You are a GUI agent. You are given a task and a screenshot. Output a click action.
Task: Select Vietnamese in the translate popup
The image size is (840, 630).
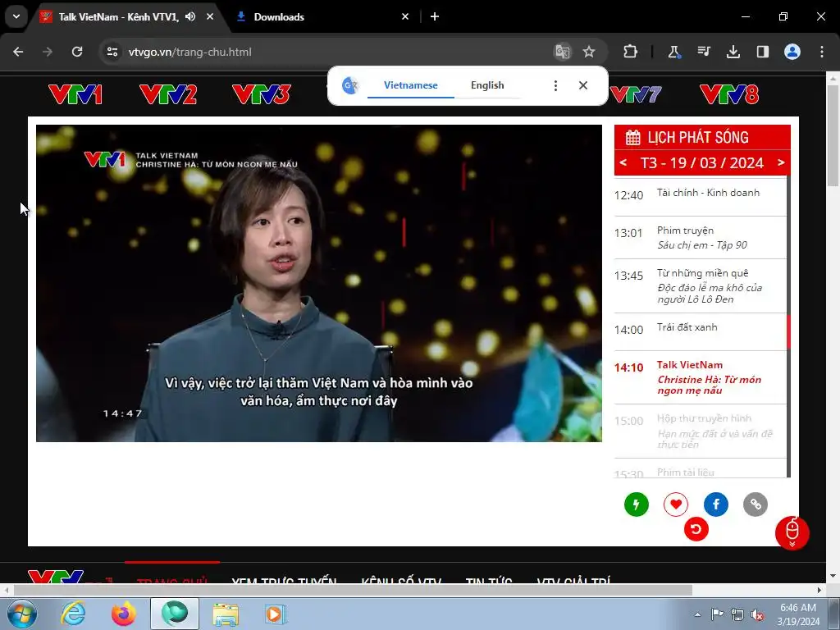click(410, 85)
